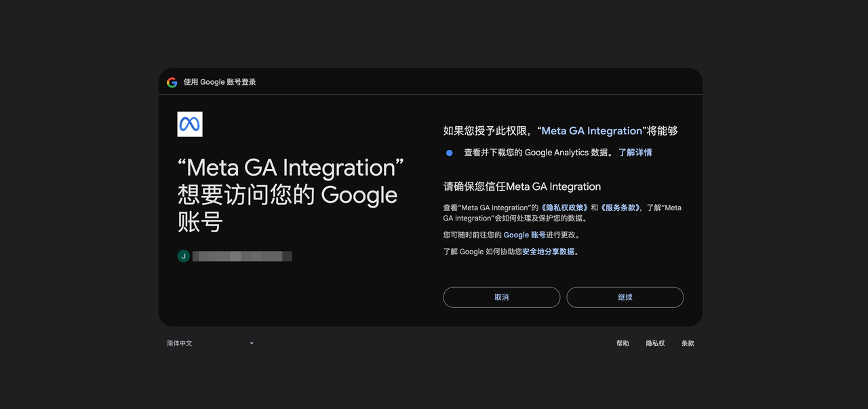This screenshot has height=409, width=868.
Task: Follow the Google 账号 link
Action: 524,235
